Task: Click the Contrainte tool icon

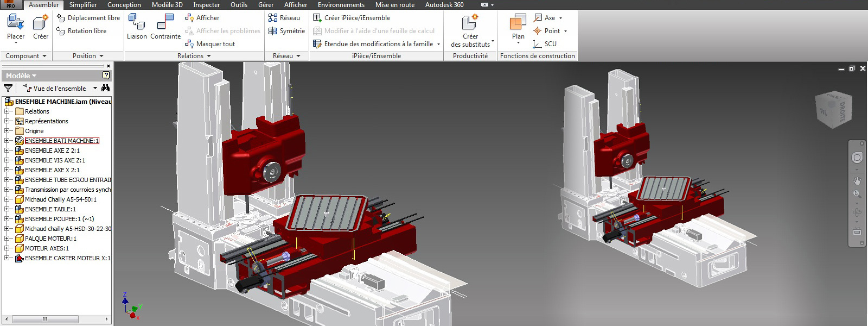Action: click(x=165, y=22)
